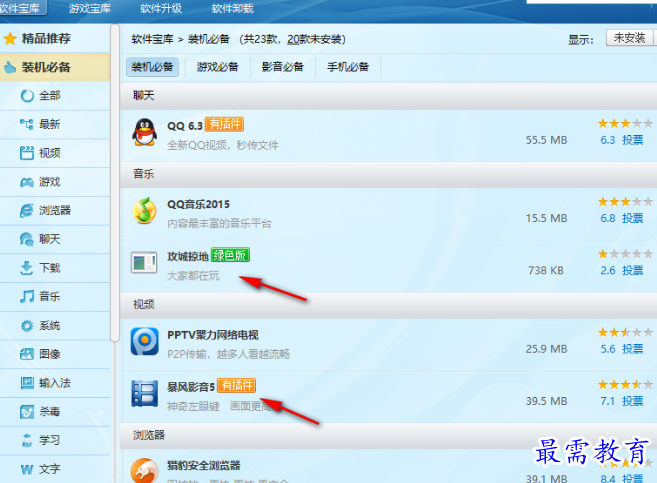657x483 pixels.
Task: Click 投票 link for QQ音乐2015
Action: pyautogui.click(x=633, y=218)
